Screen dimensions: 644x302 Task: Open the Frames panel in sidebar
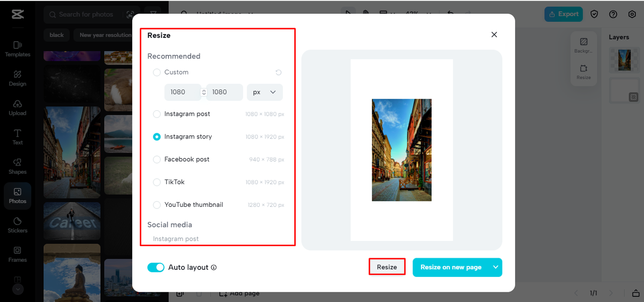click(18, 254)
